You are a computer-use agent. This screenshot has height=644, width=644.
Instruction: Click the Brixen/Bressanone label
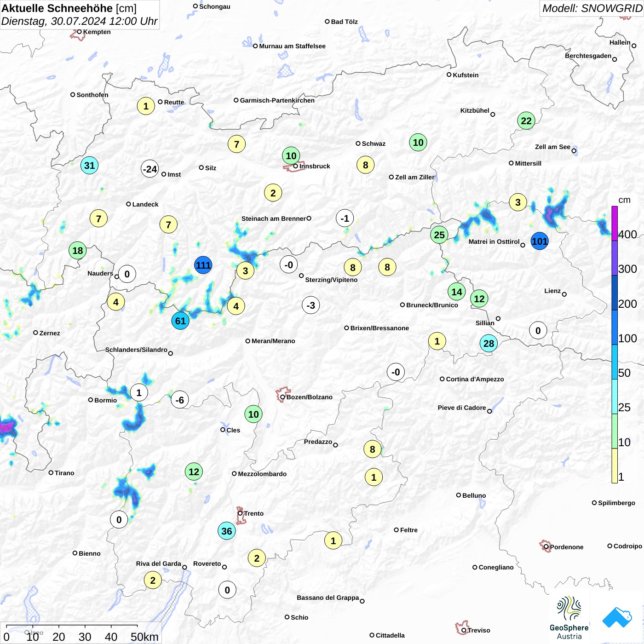point(379,328)
